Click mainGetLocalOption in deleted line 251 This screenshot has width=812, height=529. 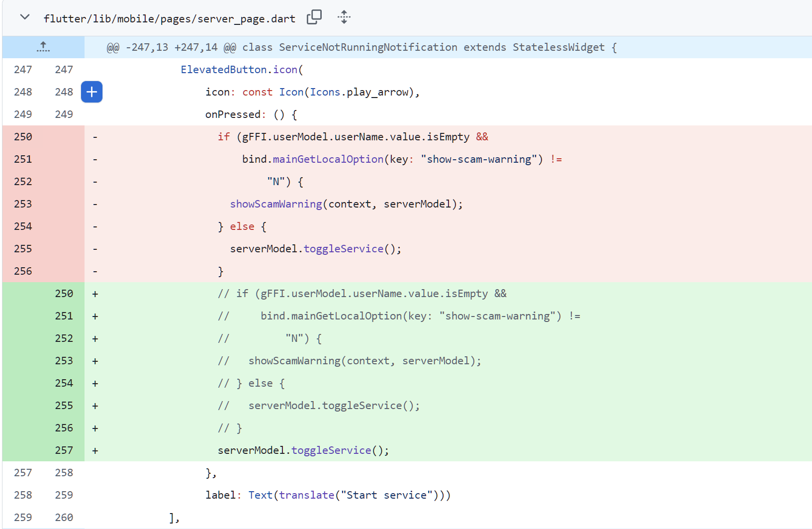click(328, 159)
